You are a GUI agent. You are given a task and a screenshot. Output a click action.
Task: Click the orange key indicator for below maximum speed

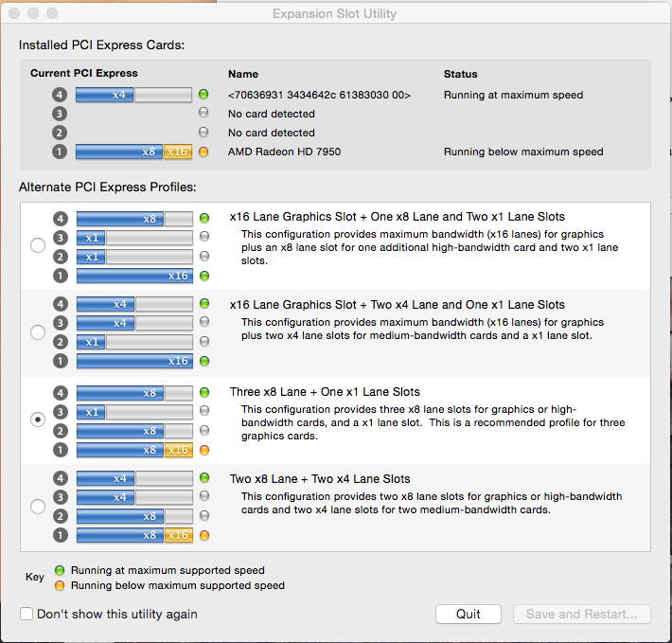60,585
